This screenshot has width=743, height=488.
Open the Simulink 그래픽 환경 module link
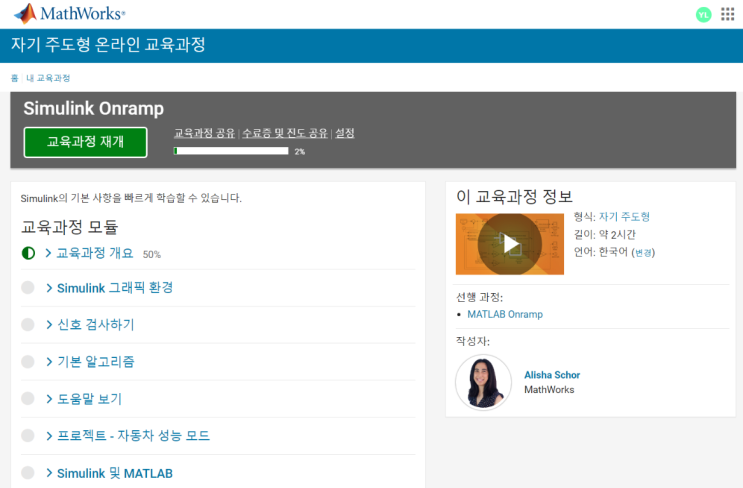115,288
